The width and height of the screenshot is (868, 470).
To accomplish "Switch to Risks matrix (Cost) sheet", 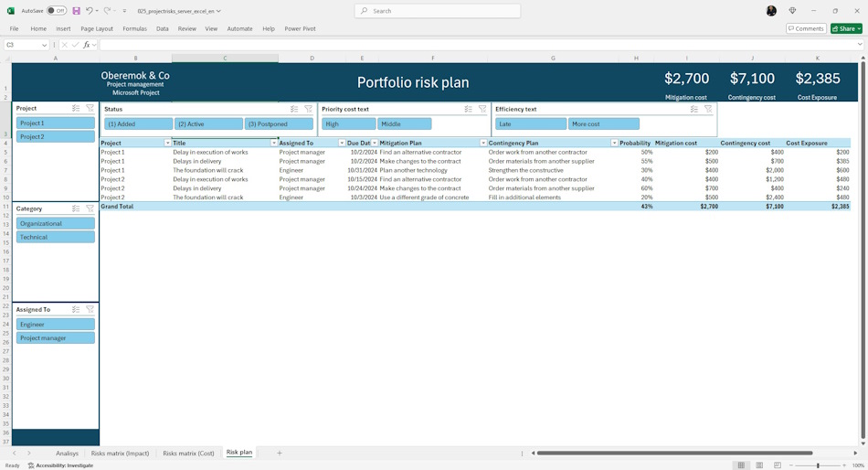I will click(x=188, y=454).
